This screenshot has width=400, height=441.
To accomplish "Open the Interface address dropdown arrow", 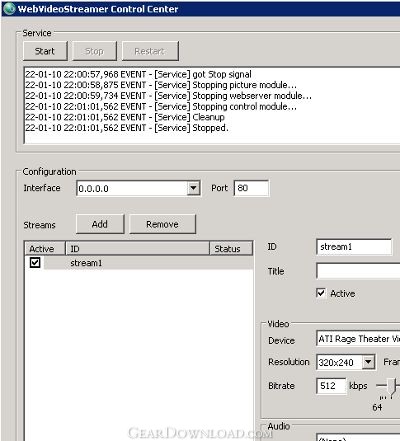I will 193,188.
